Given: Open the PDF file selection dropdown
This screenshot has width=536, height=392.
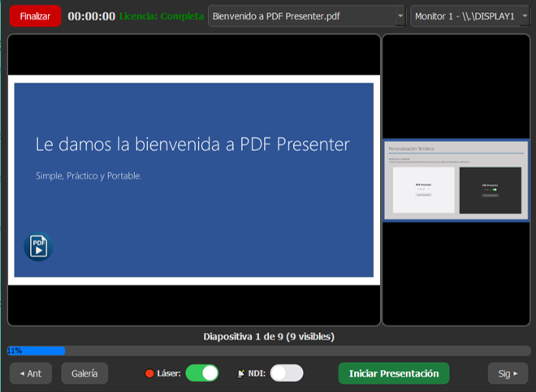Looking at the screenshot, I should 307,16.
